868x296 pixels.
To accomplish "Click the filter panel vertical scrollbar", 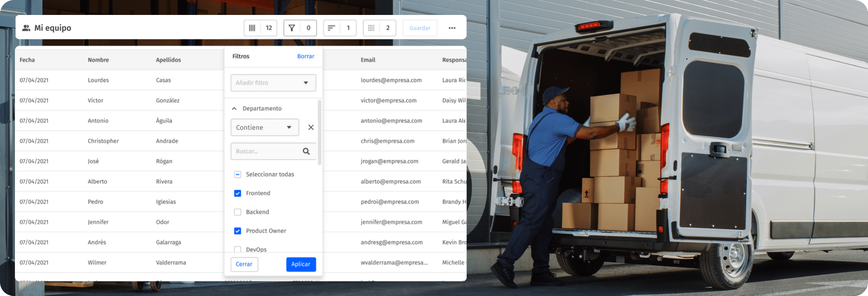I will coord(320,133).
